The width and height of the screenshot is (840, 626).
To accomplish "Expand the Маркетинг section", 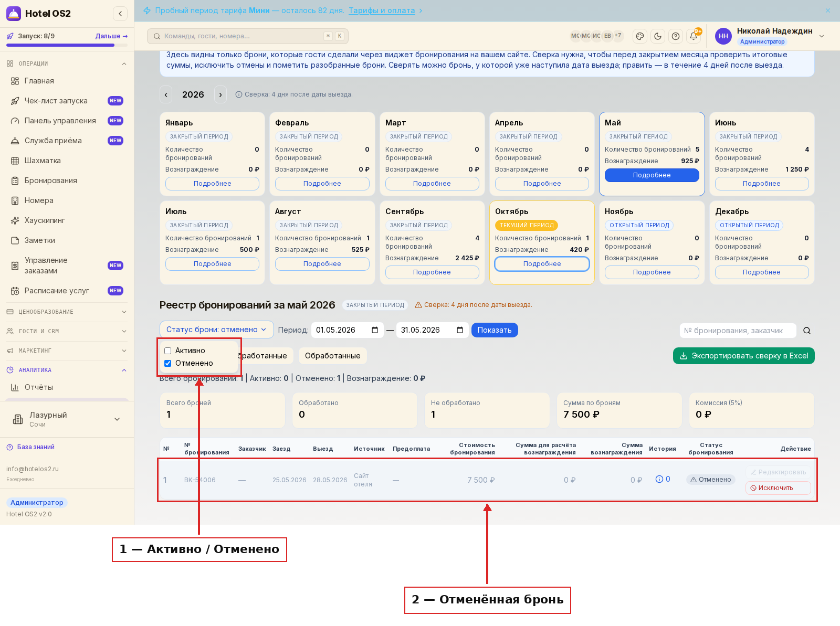I will (67, 351).
